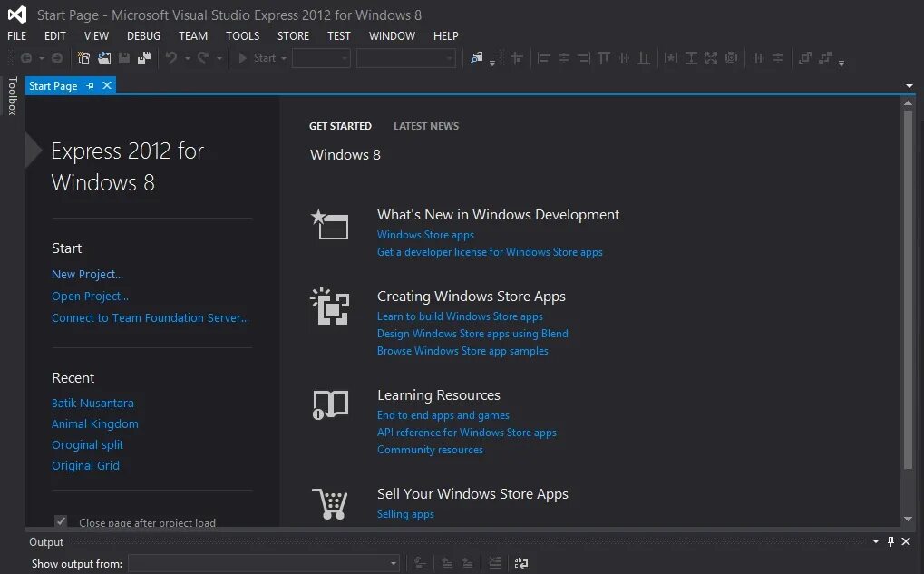Open the Community resources link
This screenshot has width=924, height=574.
point(430,450)
